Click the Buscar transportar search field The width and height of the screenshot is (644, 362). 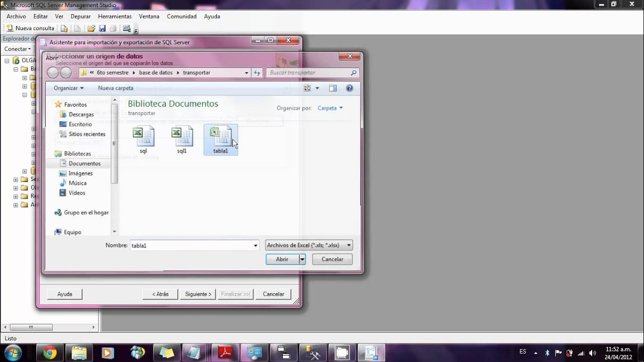pyautogui.click(x=312, y=73)
